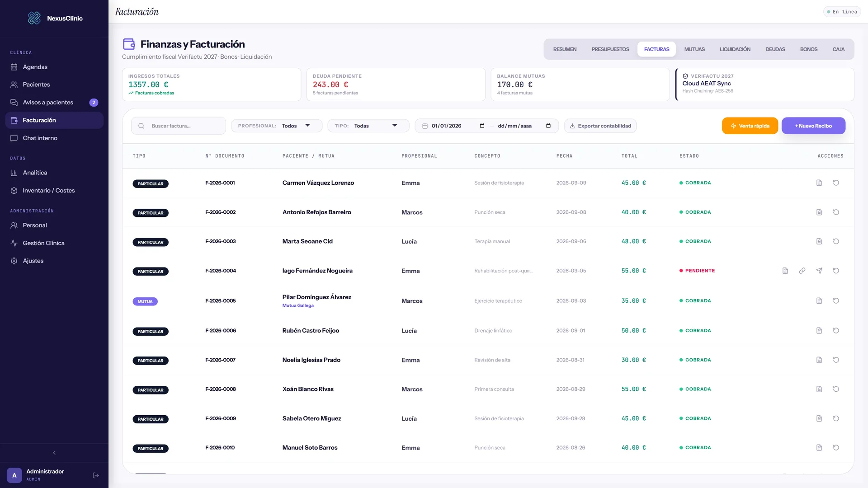This screenshot has height=488, width=868.
Task: Switch to the Caja tab
Action: point(839,49)
